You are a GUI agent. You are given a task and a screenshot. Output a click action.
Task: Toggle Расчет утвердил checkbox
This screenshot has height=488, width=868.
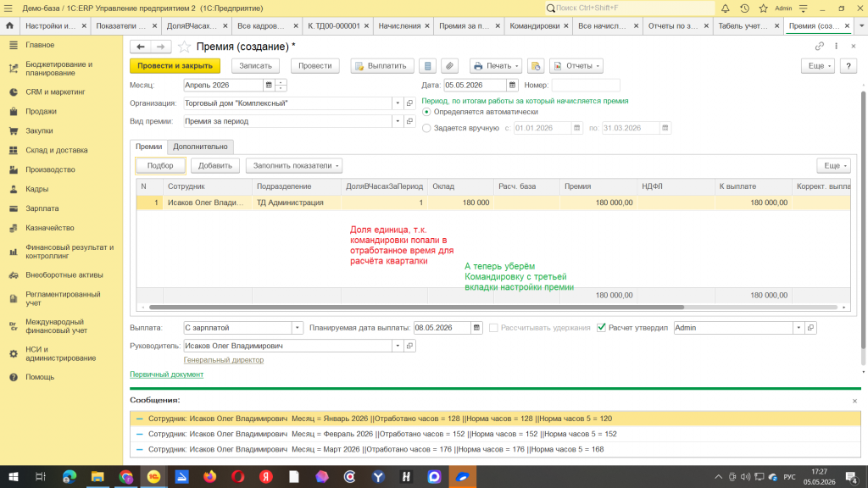(x=601, y=328)
